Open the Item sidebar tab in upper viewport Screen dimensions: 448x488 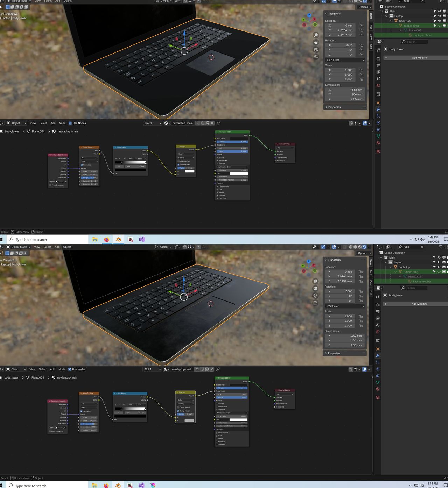pos(371,16)
